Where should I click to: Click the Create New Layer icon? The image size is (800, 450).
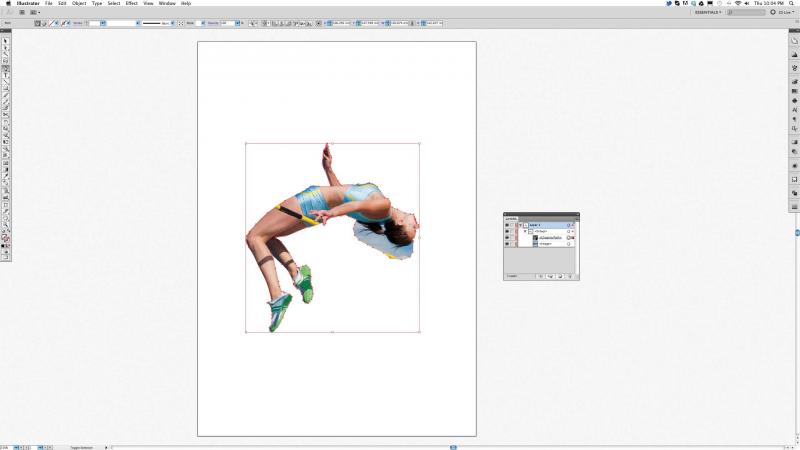pyautogui.click(x=561, y=275)
